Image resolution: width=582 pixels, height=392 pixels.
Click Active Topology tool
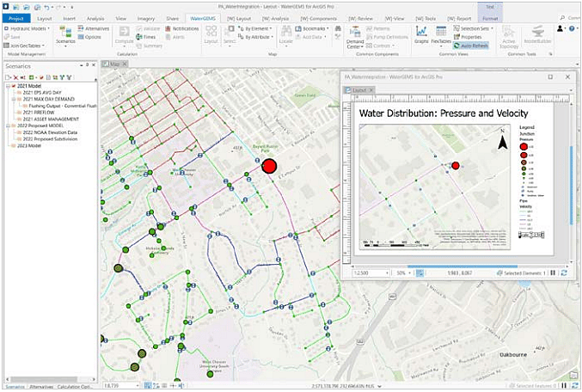[509, 37]
